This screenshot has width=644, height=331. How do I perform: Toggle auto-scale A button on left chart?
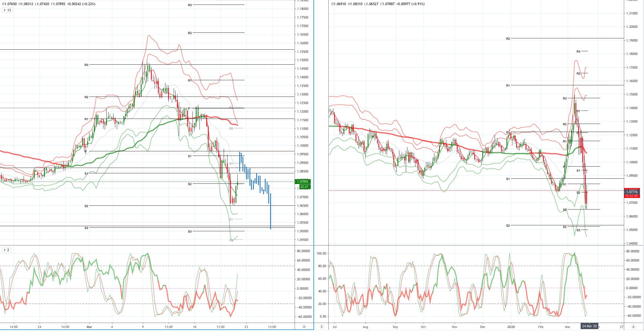coord(304,327)
